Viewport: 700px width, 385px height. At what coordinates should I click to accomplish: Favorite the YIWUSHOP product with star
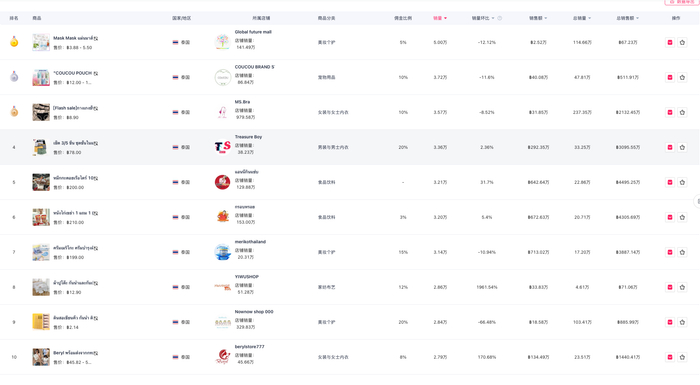click(682, 287)
